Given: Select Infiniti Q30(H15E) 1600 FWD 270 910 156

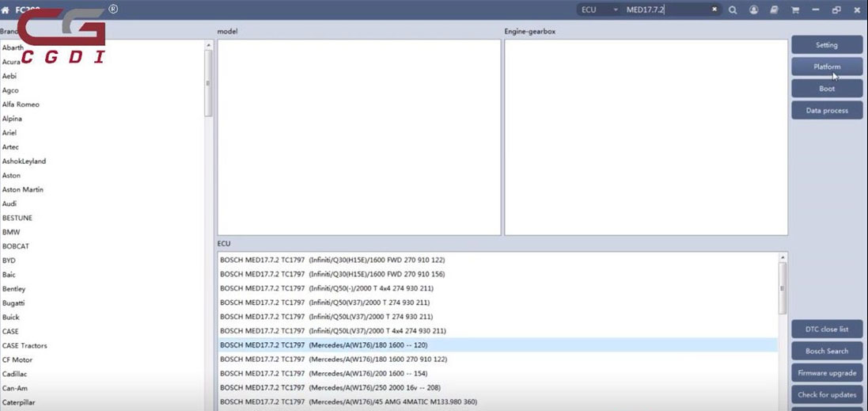Looking at the screenshot, I should (498, 274).
